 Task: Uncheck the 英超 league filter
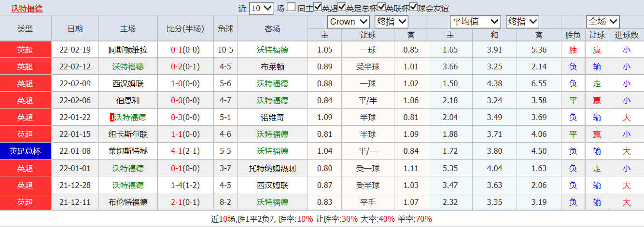pyautogui.click(x=318, y=7)
